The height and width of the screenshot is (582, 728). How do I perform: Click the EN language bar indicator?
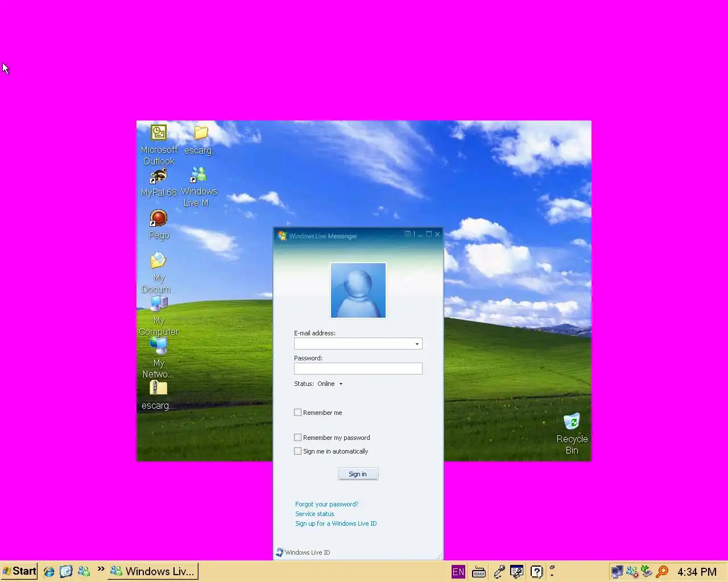(458, 572)
